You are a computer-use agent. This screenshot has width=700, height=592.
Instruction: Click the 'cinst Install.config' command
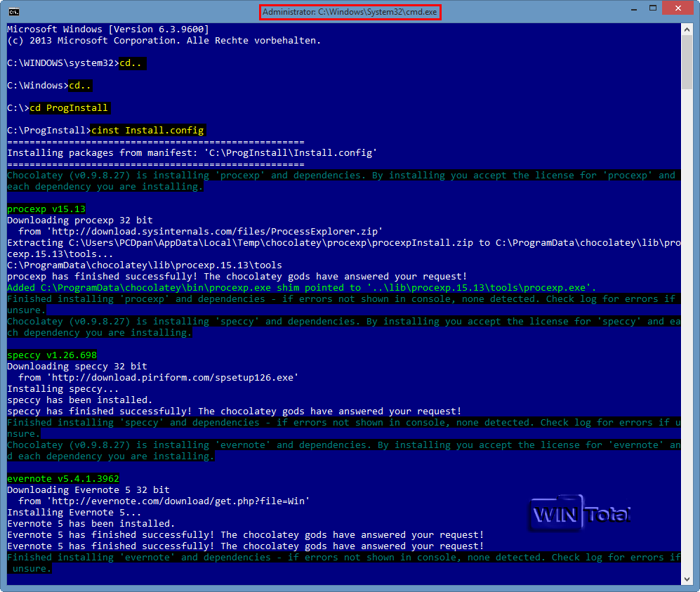pyautogui.click(x=147, y=131)
